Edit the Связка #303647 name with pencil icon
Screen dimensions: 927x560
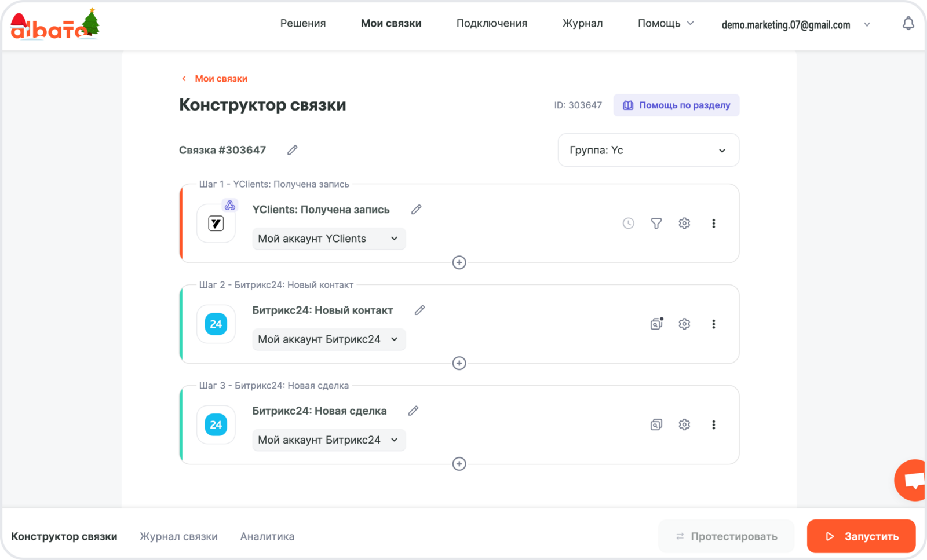click(293, 150)
